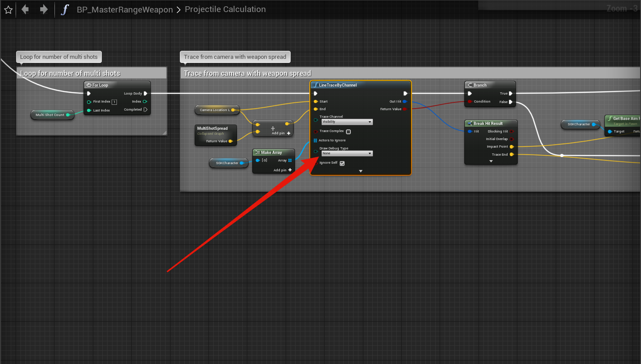Click the favorite star icon
The width and height of the screenshot is (641, 364).
point(8,9)
